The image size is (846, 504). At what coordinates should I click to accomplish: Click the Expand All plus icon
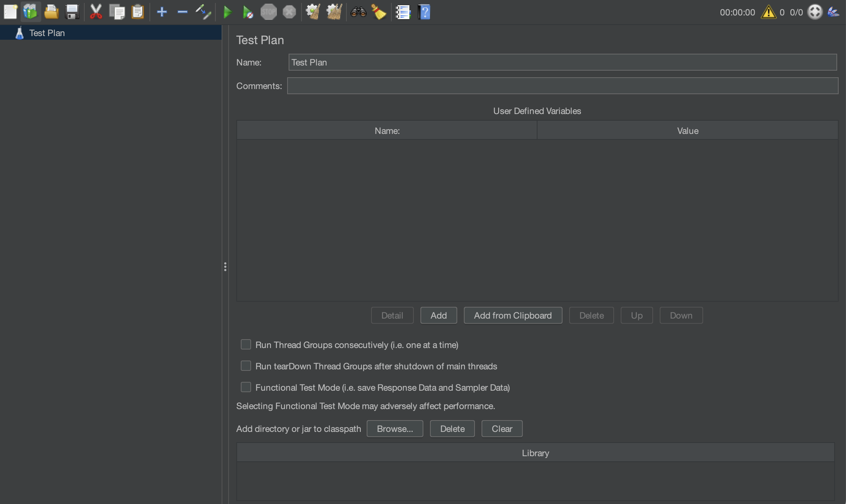(162, 12)
